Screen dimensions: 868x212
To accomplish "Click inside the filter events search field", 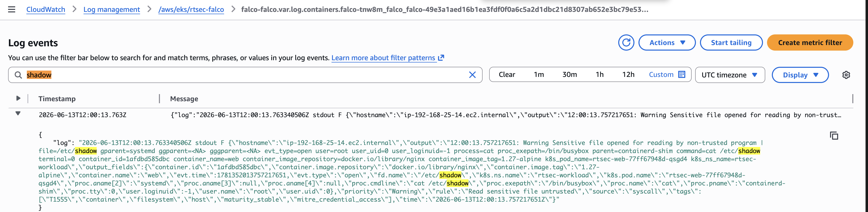I will (245, 75).
